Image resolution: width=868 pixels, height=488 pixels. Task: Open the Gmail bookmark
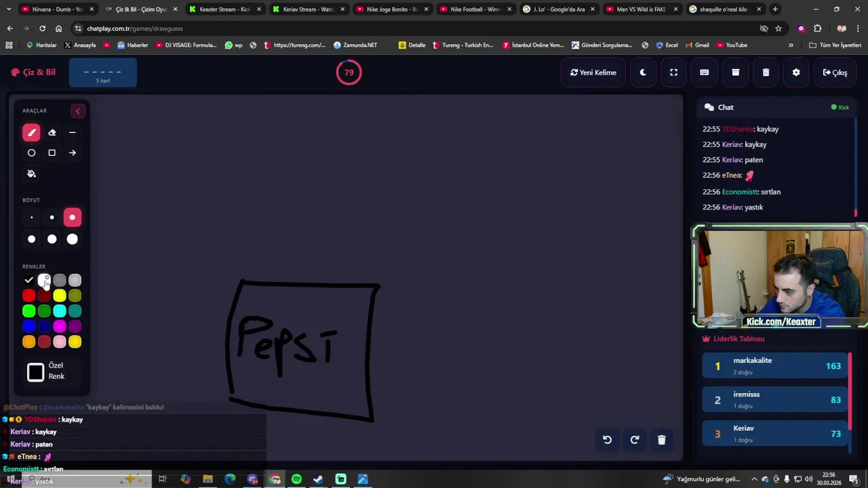coord(696,45)
